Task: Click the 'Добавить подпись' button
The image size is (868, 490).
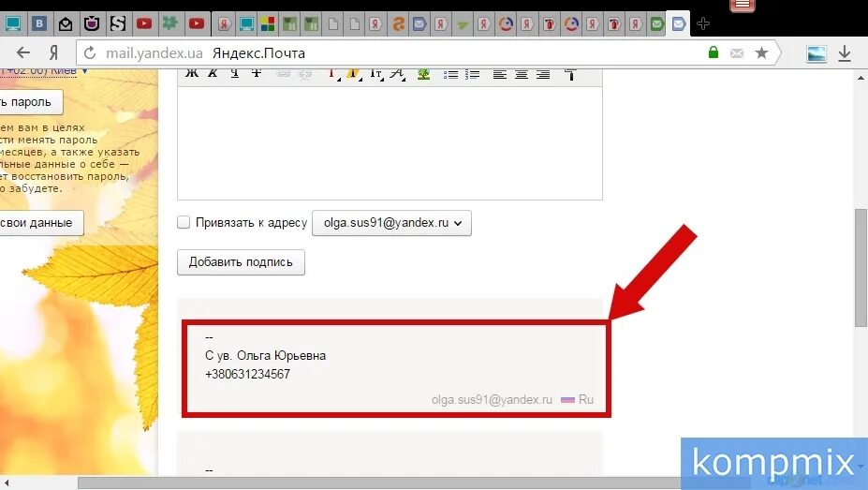Action: [x=241, y=262]
